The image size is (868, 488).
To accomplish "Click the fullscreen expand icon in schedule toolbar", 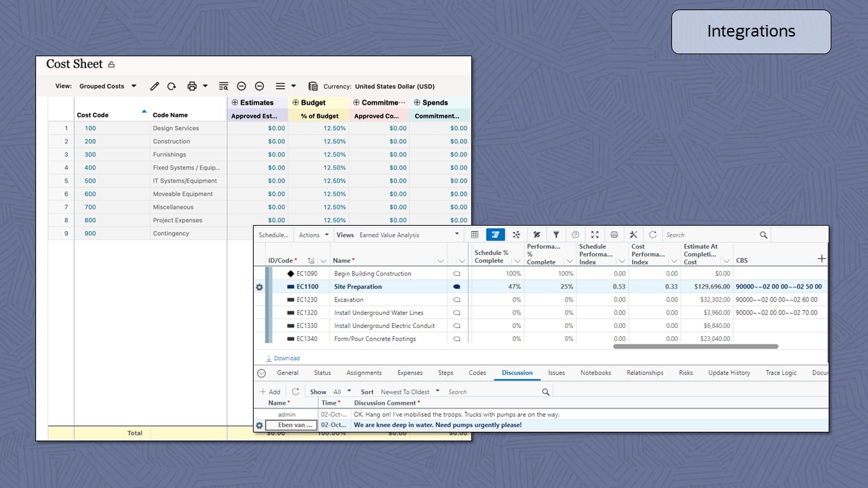I will click(595, 235).
